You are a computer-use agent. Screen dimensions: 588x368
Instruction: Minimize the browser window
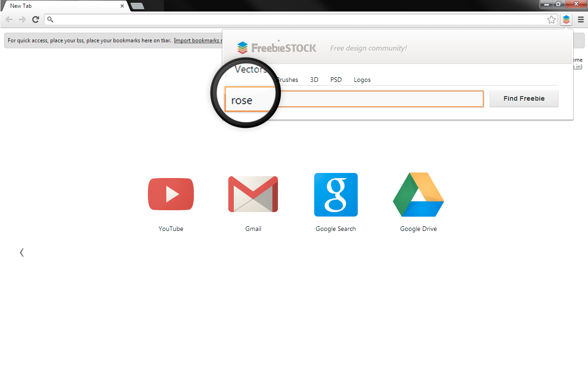546,4
